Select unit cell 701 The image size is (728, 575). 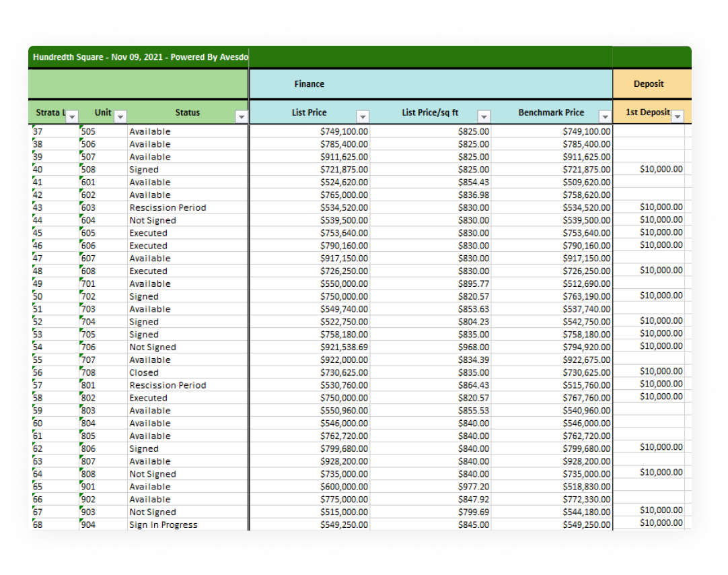(103, 283)
